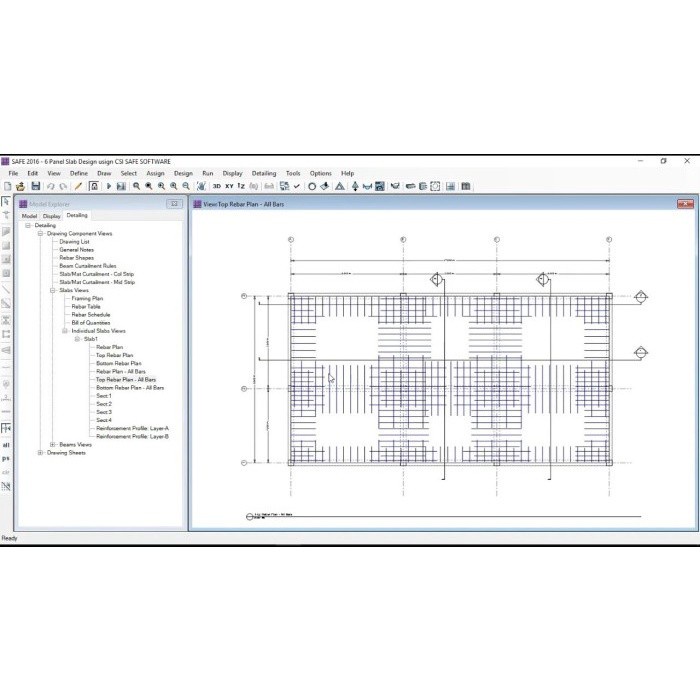The height and width of the screenshot is (700, 700).
Task: Open the Edit menu
Action: [33, 173]
